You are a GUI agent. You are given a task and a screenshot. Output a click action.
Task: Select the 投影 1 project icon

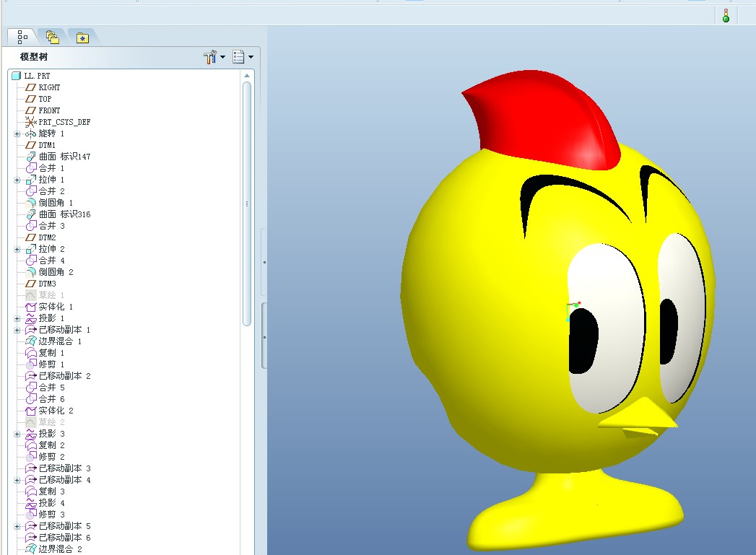(31, 318)
